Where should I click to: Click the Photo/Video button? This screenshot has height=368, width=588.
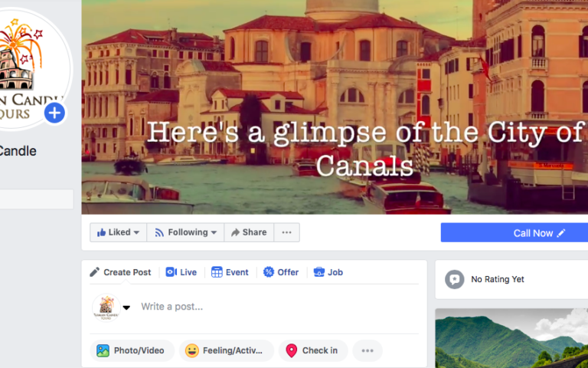click(132, 350)
